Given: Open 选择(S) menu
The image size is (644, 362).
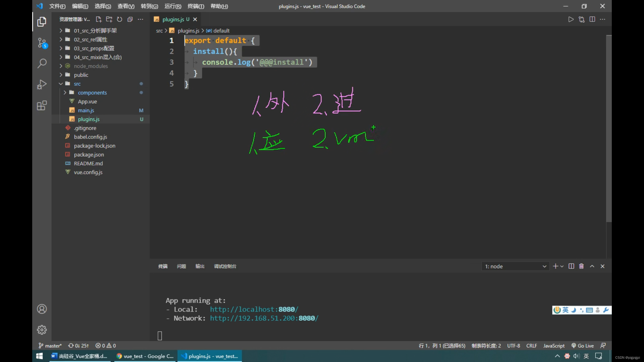Looking at the screenshot, I should click(103, 6).
